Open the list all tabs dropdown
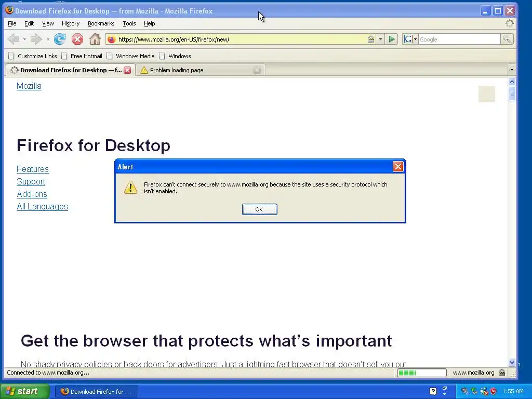This screenshot has width=532, height=399. point(512,70)
